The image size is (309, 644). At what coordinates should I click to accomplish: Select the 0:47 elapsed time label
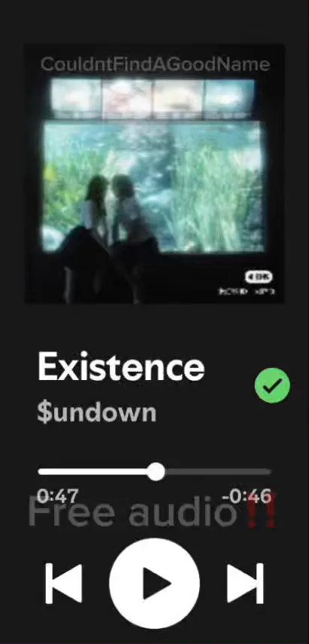coord(57,496)
